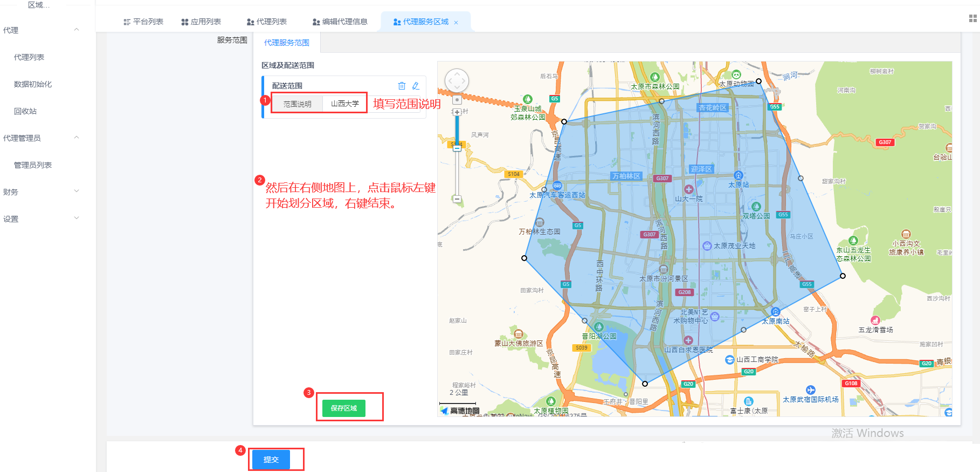Image resolution: width=980 pixels, height=472 pixels.
Task: Click the 范围说明 label
Action: point(298,104)
